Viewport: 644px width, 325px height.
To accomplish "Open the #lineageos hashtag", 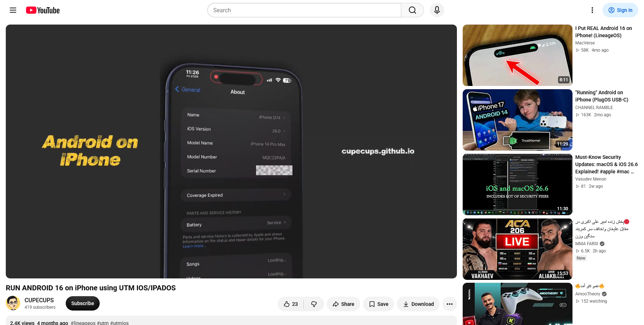I will (x=83, y=323).
